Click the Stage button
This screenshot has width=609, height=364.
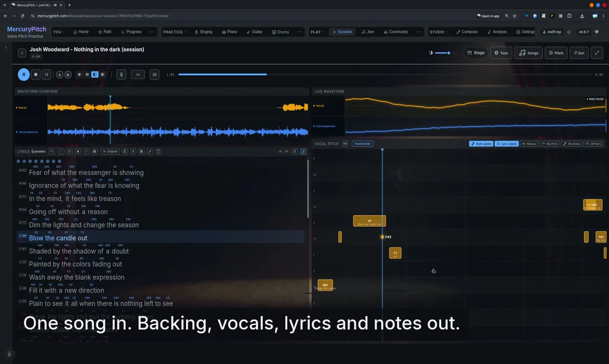[x=476, y=53]
